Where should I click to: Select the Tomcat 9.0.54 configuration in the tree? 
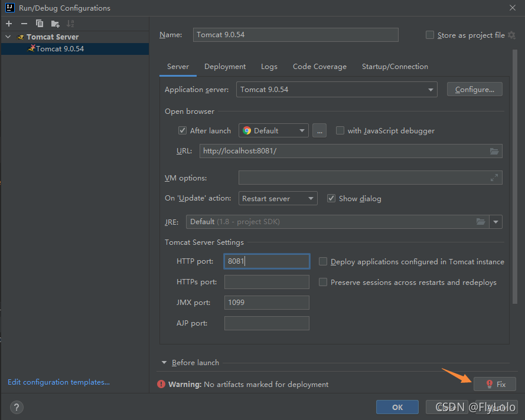point(75,49)
